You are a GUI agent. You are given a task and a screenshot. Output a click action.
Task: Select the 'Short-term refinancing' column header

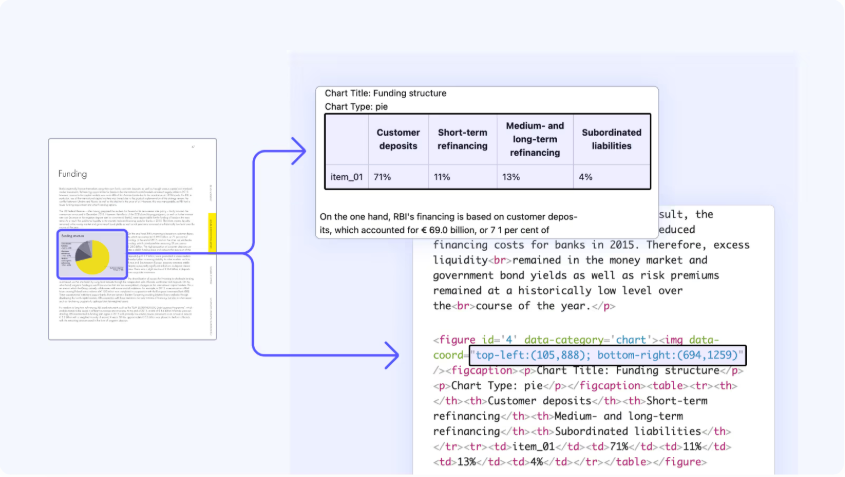coord(462,139)
